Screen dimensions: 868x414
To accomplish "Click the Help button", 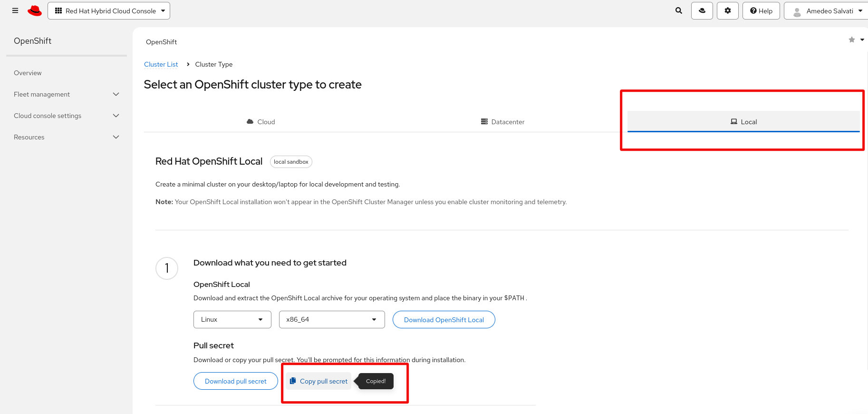I will 761,10.
